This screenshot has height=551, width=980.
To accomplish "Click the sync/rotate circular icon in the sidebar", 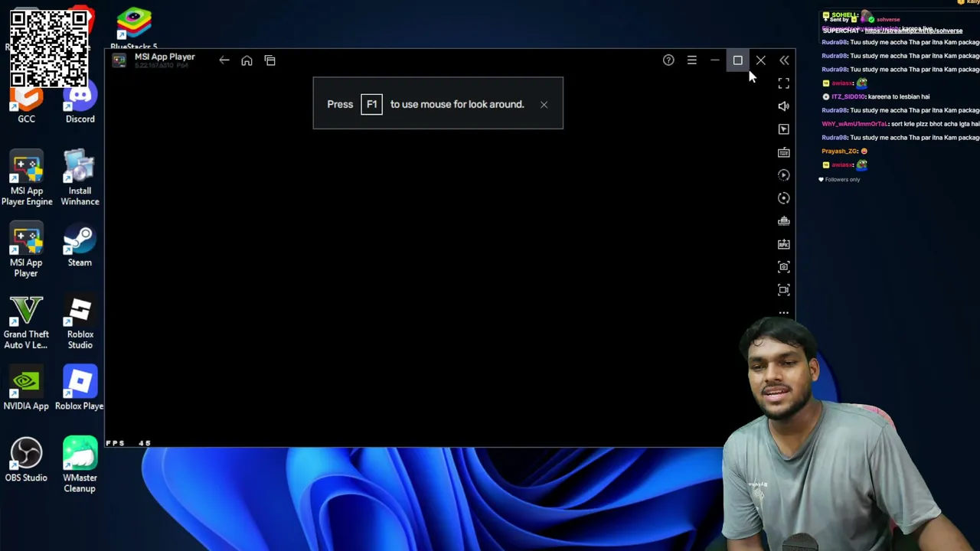I will pos(783,198).
